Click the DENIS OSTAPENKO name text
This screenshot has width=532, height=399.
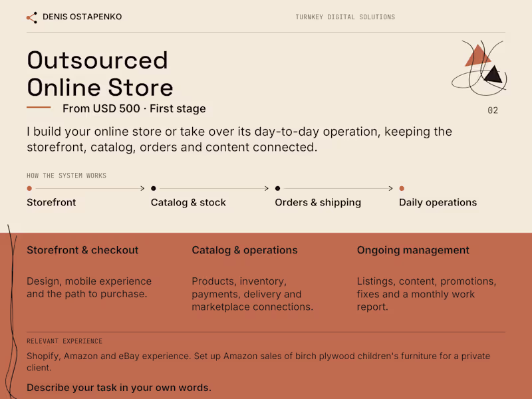tap(82, 17)
